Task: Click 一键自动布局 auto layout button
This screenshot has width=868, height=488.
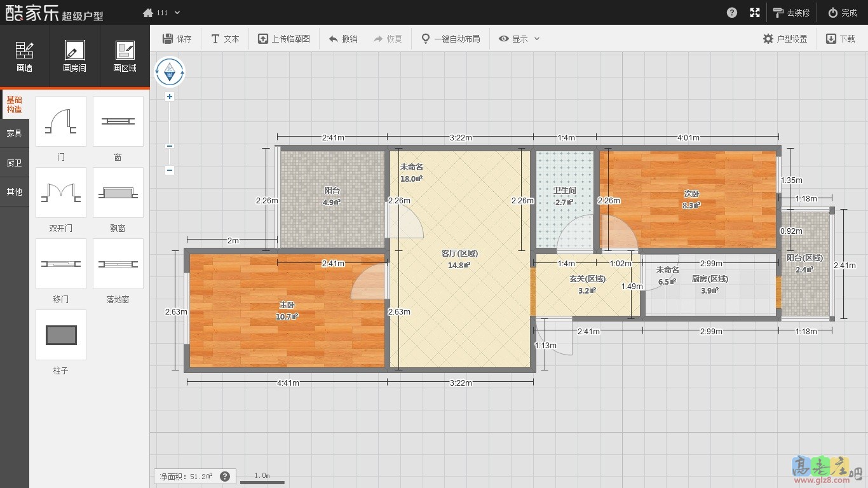Action: click(x=450, y=39)
